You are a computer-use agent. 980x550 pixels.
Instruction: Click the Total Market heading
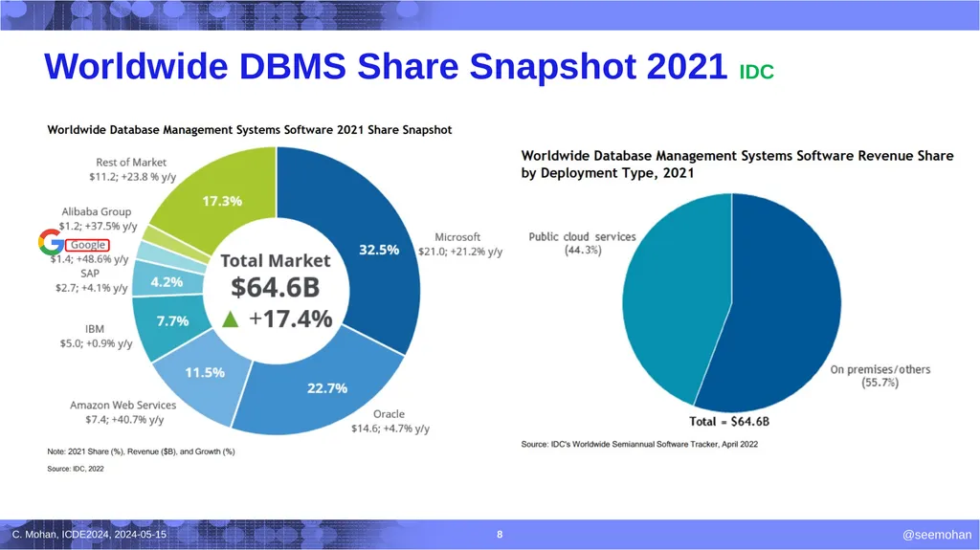click(276, 260)
